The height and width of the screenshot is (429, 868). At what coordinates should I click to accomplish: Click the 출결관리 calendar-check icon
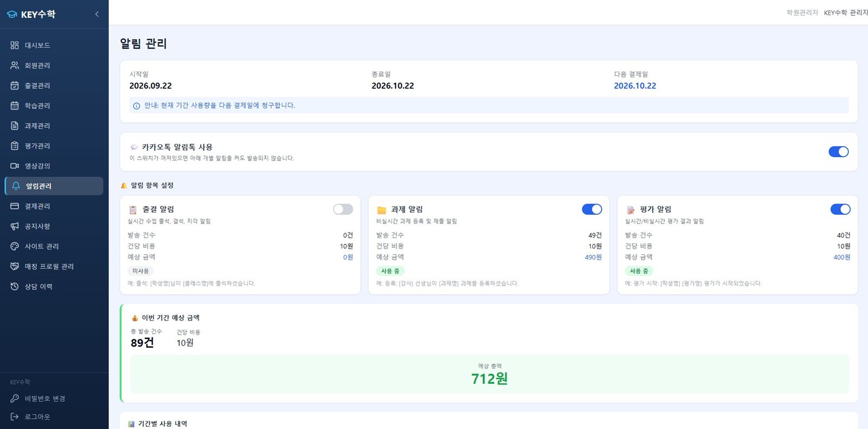click(15, 85)
